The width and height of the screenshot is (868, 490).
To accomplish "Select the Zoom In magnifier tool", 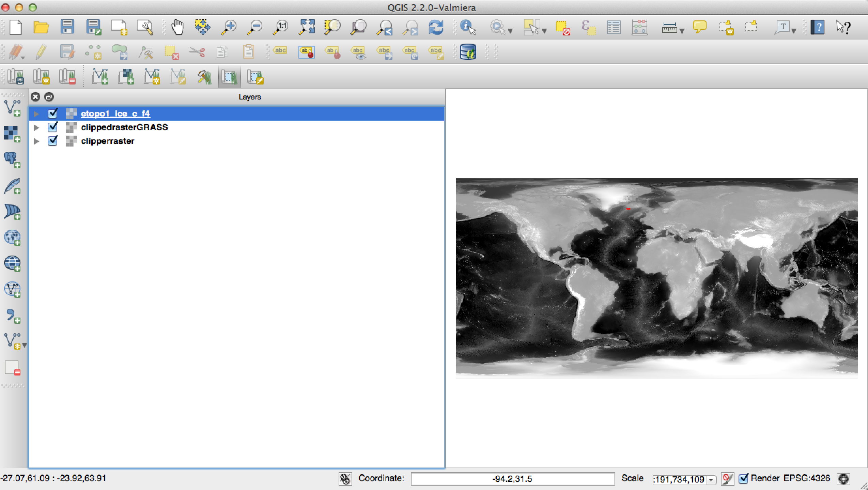I will pos(229,27).
